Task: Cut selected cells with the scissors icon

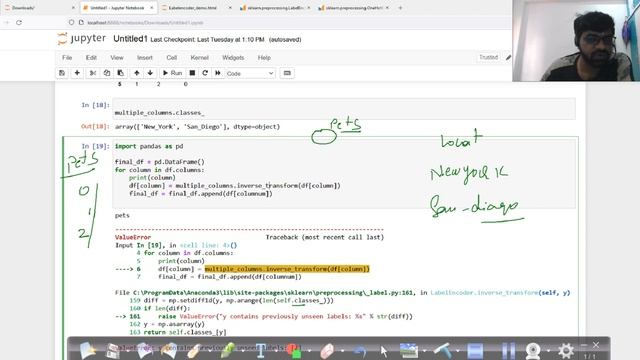Action: click(x=93, y=73)
